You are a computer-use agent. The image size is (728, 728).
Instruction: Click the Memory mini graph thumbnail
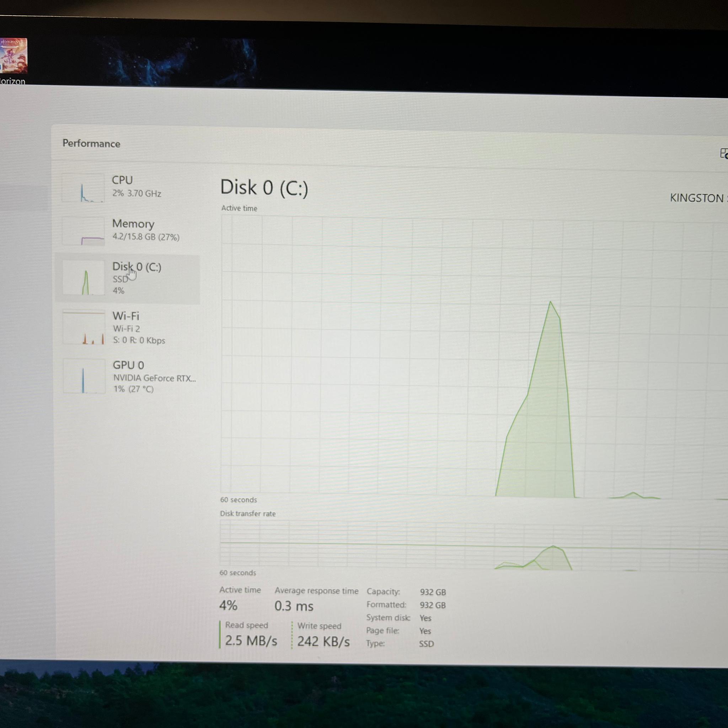83,231
